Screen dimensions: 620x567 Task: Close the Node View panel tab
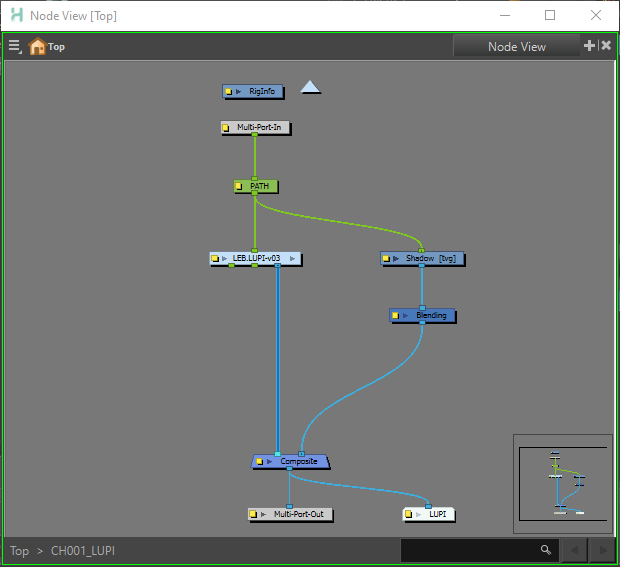coord(606,46)
